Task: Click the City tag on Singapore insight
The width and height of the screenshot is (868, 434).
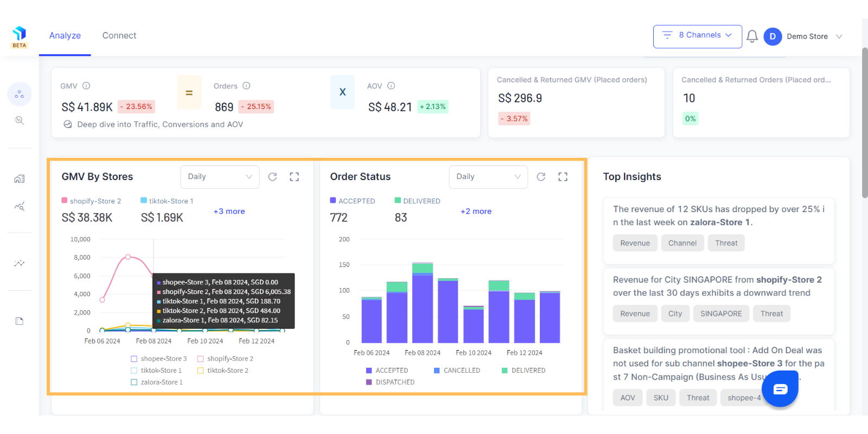Action: pos(675,314)
